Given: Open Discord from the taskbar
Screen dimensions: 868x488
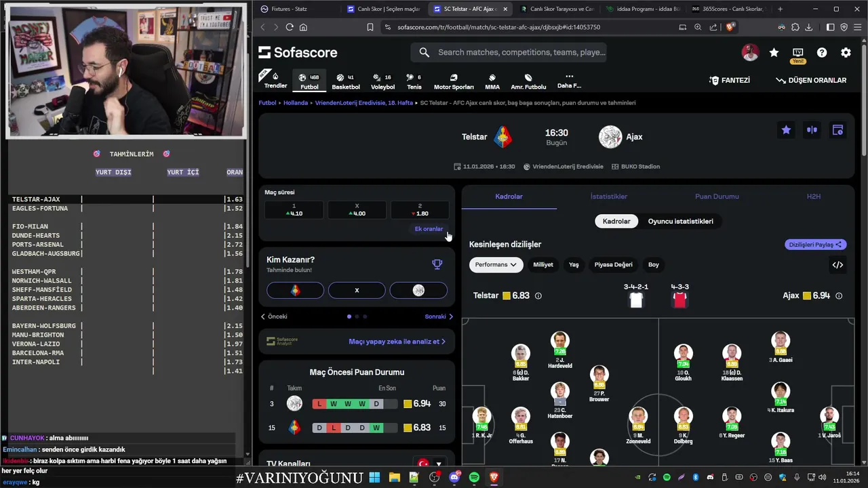Looking at the screenshot, I should pyautogui.click(x=454, y=478).
